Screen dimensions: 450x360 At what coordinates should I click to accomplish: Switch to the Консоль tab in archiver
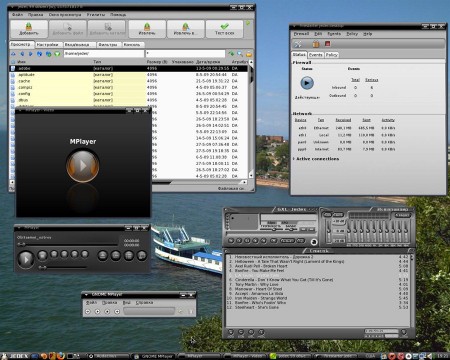132,44
